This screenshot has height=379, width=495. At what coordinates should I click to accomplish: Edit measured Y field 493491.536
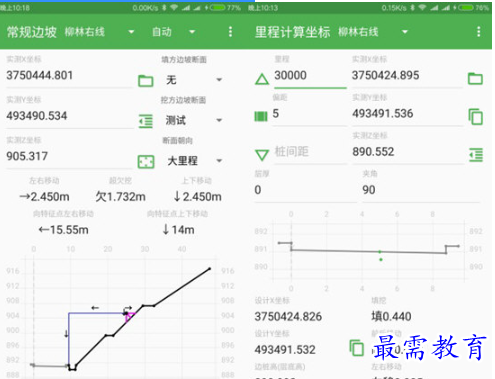coord(407,114)
